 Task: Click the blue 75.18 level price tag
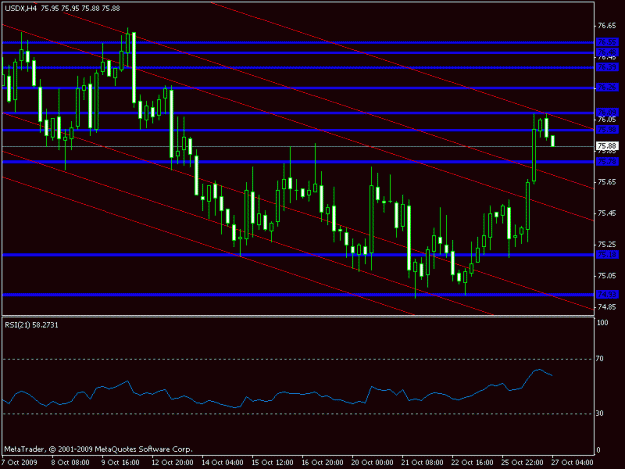click(x=607, y=255)
